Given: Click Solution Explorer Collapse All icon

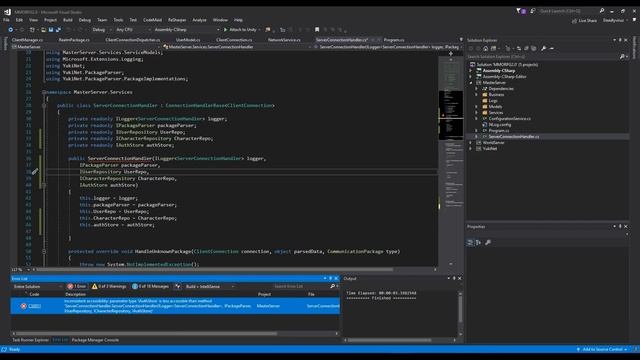Looking at the screenshot, I should coord(526,49).
